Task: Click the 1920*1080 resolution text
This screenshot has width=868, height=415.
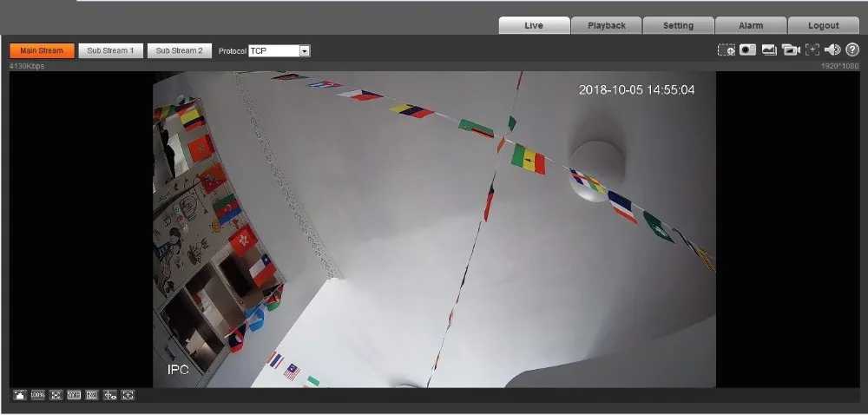Action: [839, 66]
